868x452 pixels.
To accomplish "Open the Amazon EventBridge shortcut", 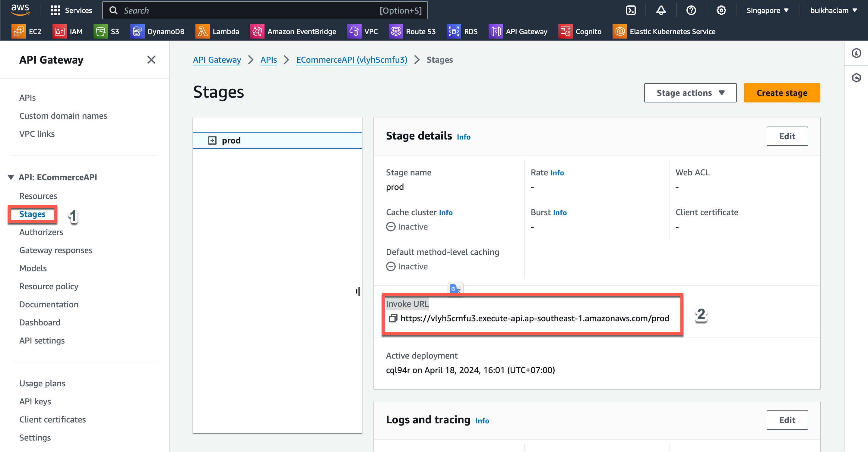I will click(x=293, y=31).
